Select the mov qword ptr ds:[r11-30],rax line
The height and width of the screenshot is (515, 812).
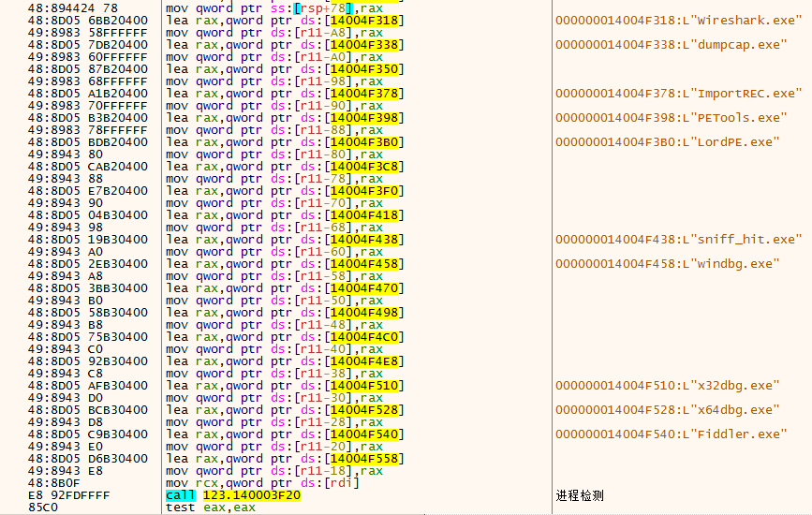click(x=274, y=398)
